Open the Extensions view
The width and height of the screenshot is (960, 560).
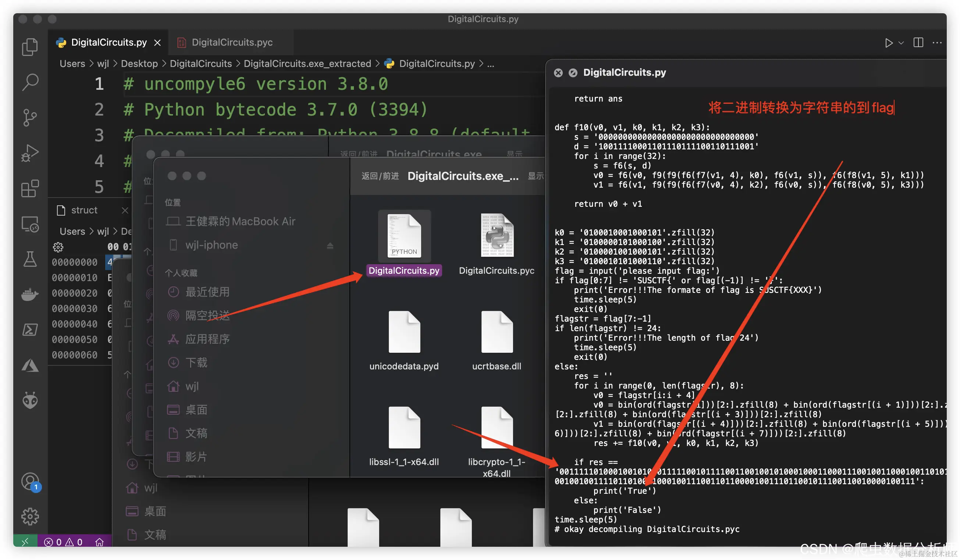pyautogui.click(x=30, y=189)
